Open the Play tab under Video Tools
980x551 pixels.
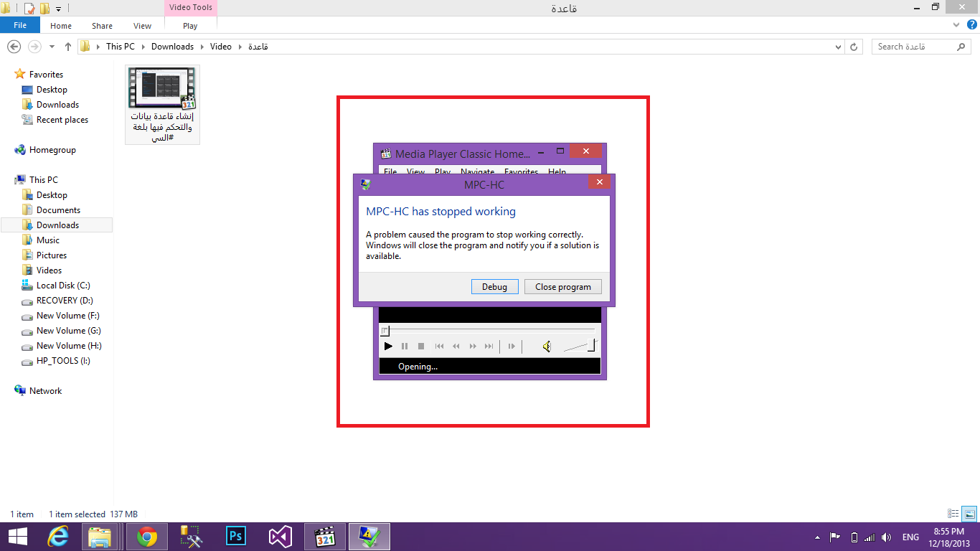pyautogui.click(x=190, y=26)
